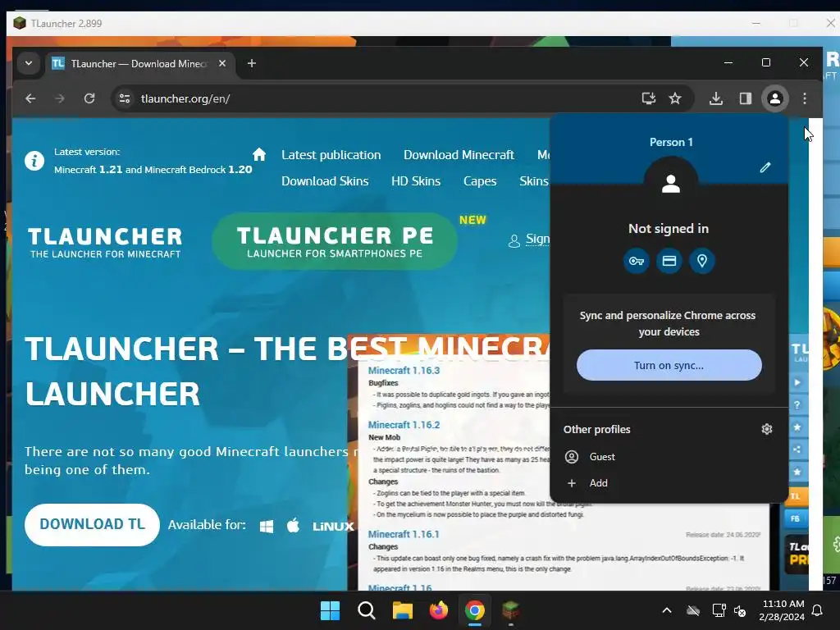The width and height of the screenshot is (840, 630).
Task: Open site information icon beside the URL
Action: pos(125,98)
